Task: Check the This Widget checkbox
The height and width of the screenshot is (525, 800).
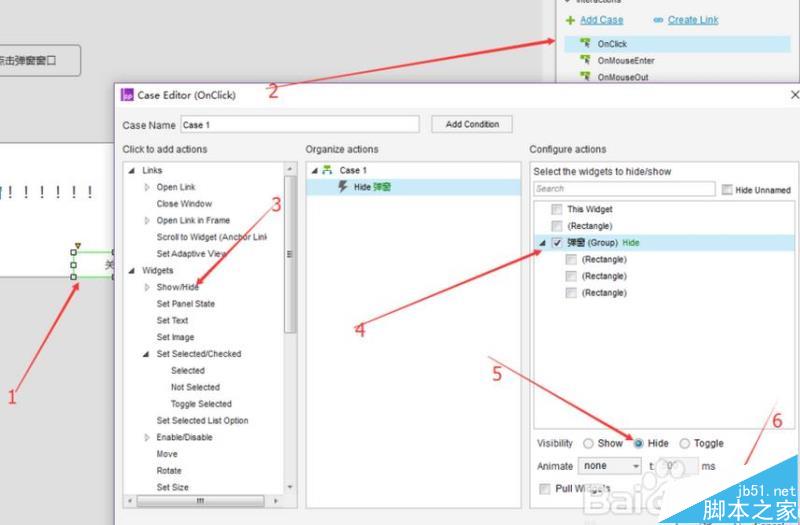Action: point(556,210)
